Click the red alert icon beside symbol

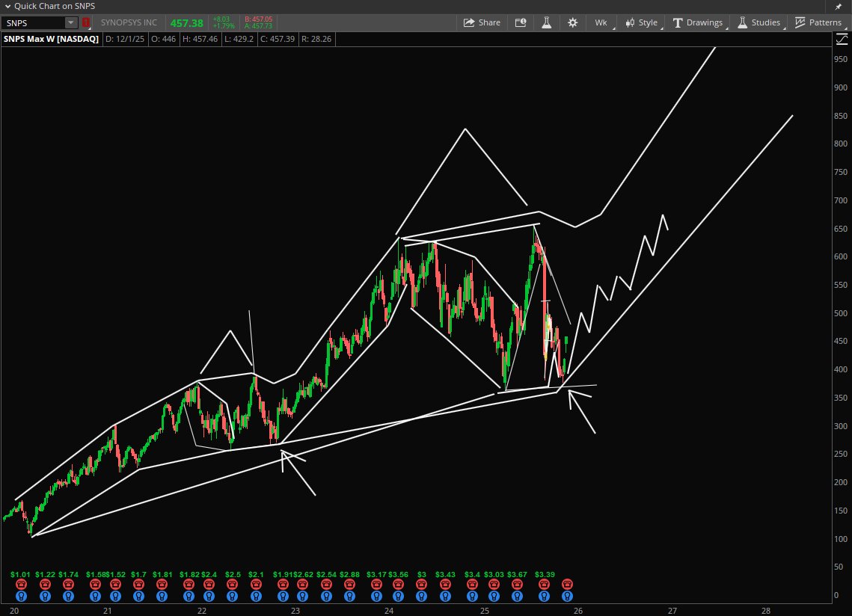pos(86,23)
